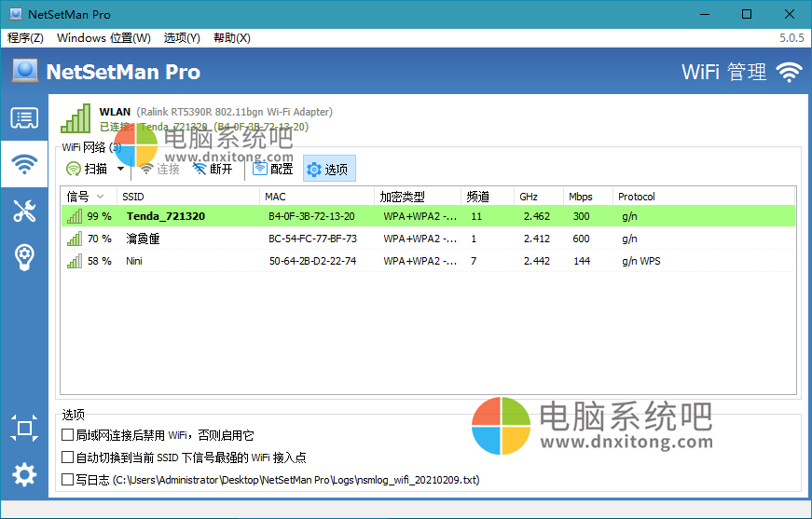Click the NetSetMan Pro logo icon
The image size is (812, 519).
[x=25, y=71]
